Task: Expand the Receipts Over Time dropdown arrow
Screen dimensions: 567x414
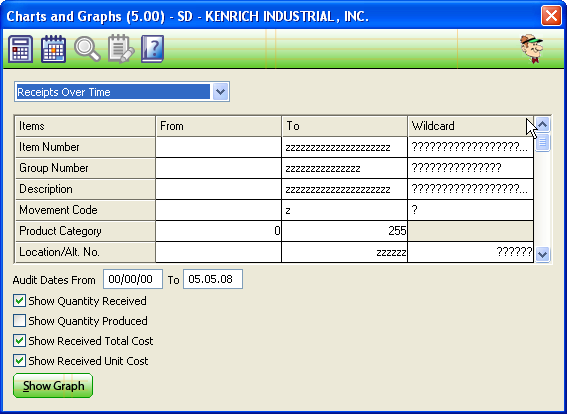Action: pos(220,92)
